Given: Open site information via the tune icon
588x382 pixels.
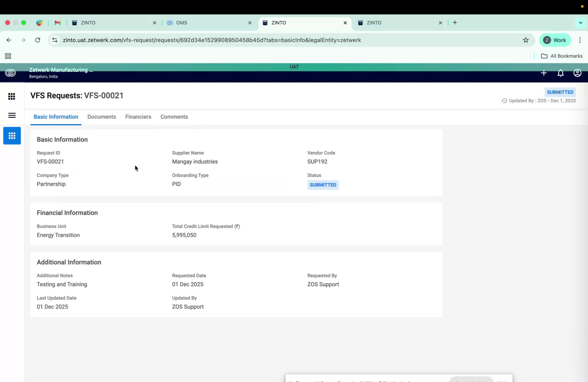Looking at the screenshot, I should (x=55, y=40).
